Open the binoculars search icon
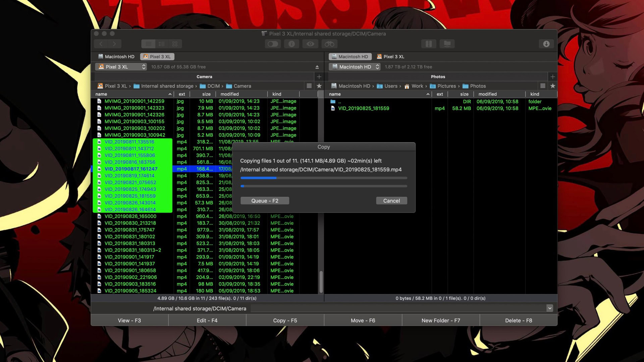 point(329,44)
